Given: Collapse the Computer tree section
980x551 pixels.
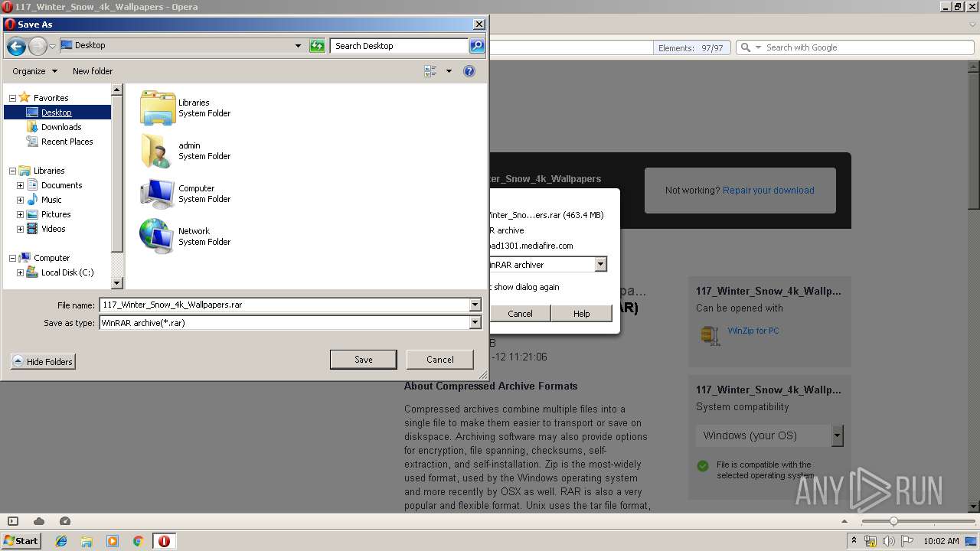Looking at the screenshot, I should [12, 258].
